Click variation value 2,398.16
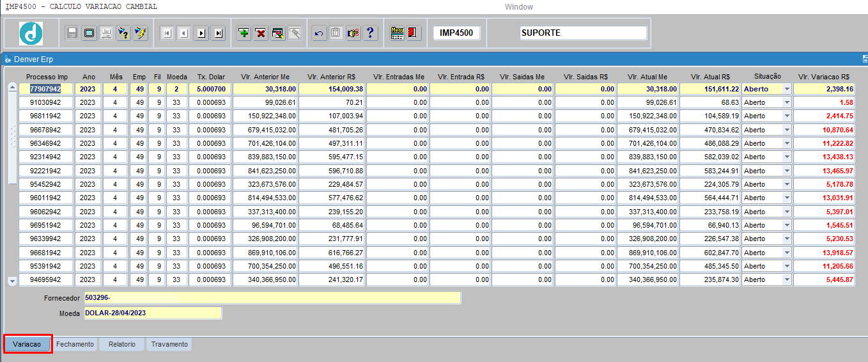Viewport: 868px width, 362px height. [x=824, y=89]
